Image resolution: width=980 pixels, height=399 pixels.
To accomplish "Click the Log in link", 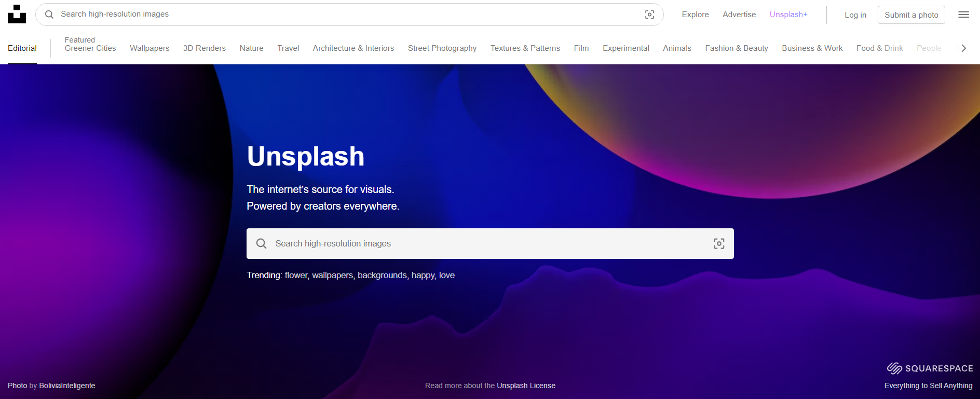I will pyautogui.click(x=855, y=15).
